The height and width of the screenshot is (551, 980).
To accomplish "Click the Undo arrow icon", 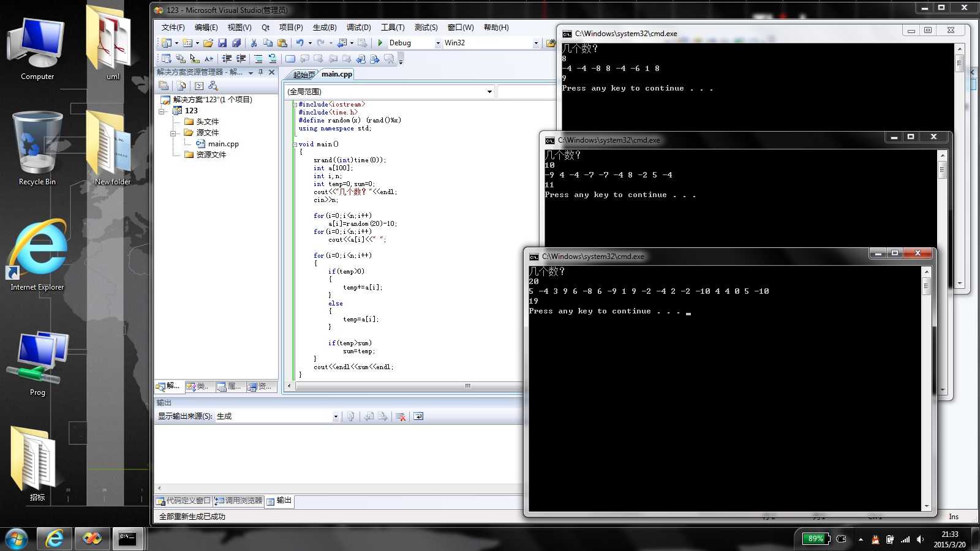I will tap(300, 43).
